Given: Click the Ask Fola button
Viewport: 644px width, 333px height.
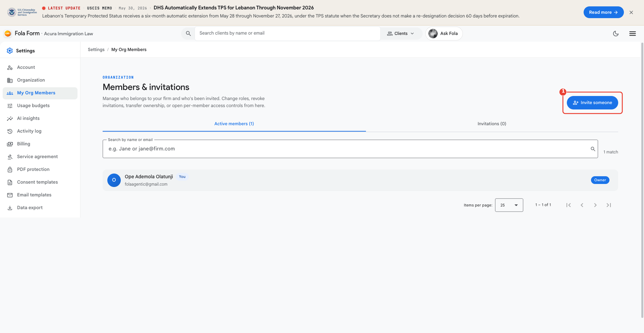Looking at the screenshot, I should pos(444,33).
